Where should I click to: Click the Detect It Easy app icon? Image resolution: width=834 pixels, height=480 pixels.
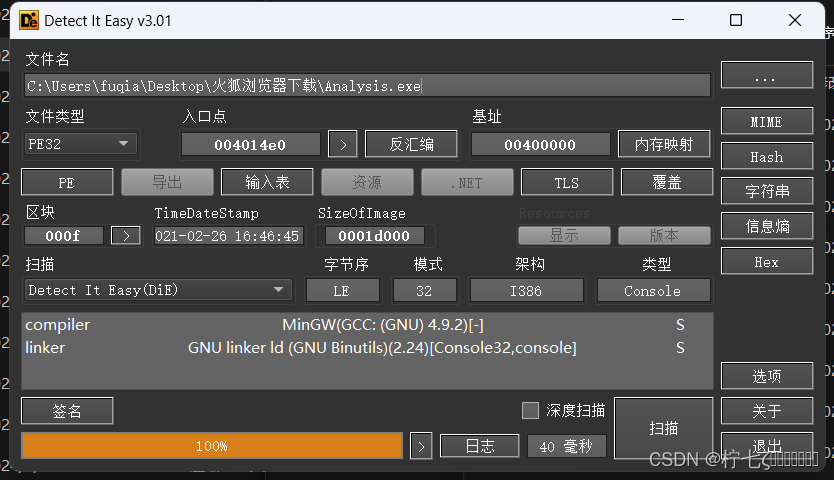pyautogui.click(x=29, y=20)
